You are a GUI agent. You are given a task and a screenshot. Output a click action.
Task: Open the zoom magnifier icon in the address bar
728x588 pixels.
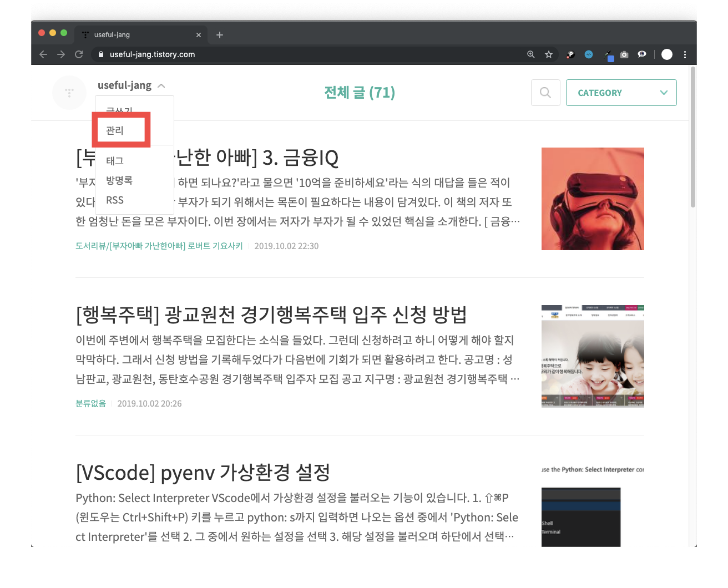pos(531,54)
